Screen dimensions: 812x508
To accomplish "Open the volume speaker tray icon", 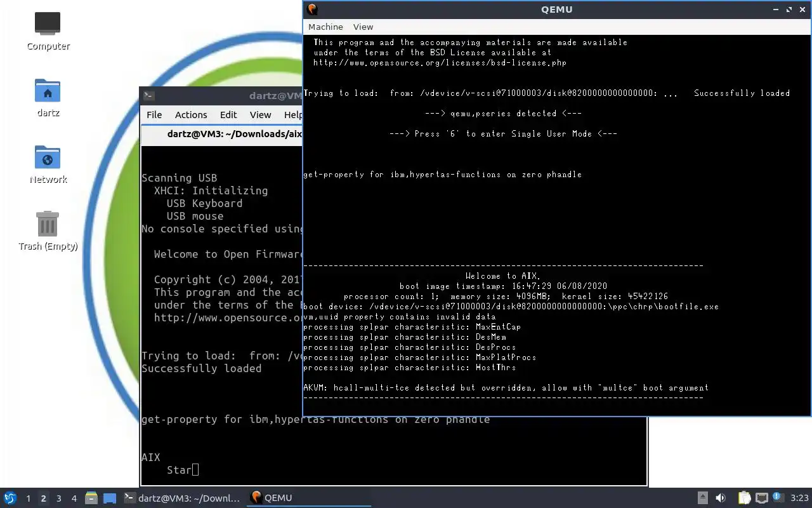I will [x=721, y=498].
